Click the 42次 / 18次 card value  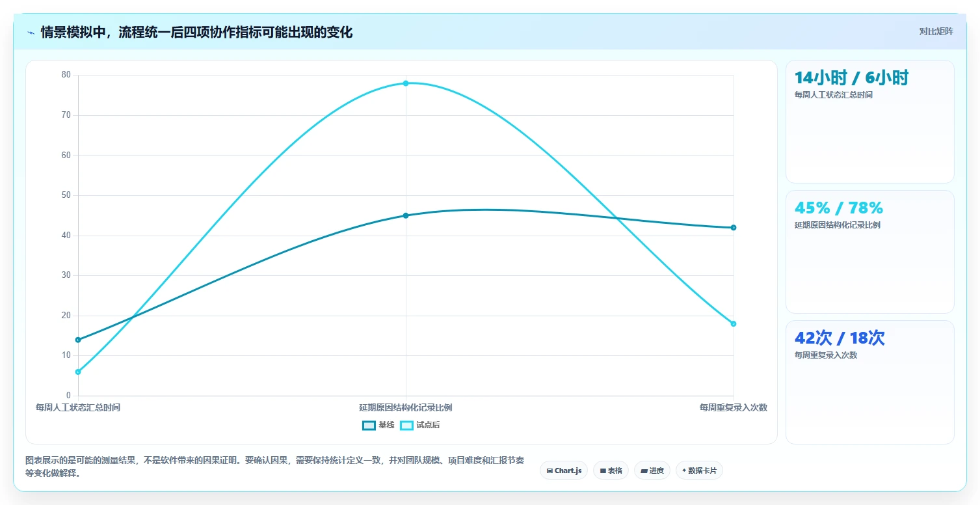coord(840,338)
